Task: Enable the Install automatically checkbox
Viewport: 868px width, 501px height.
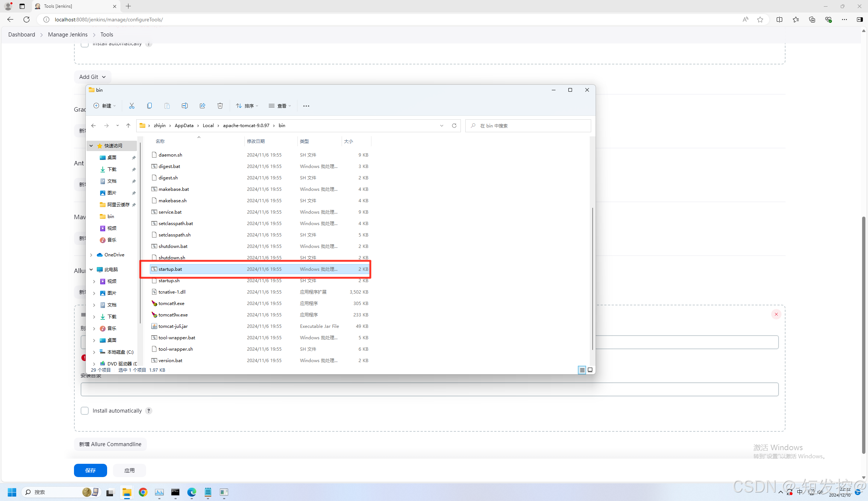Action: tap(84, 411)
